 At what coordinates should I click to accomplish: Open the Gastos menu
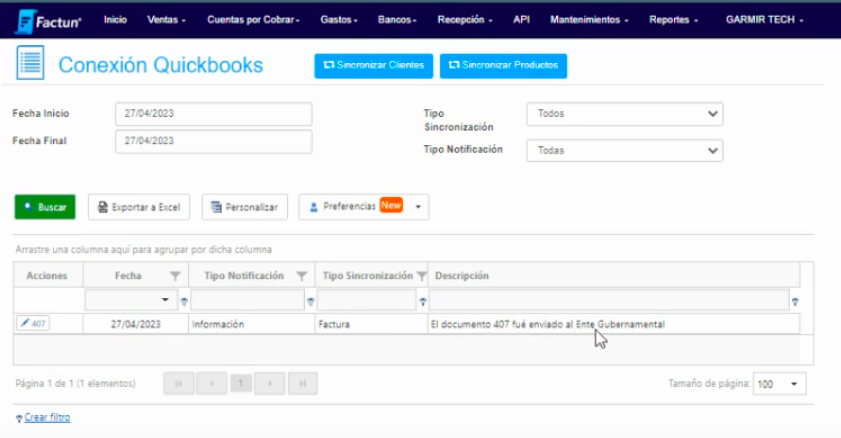338,20
